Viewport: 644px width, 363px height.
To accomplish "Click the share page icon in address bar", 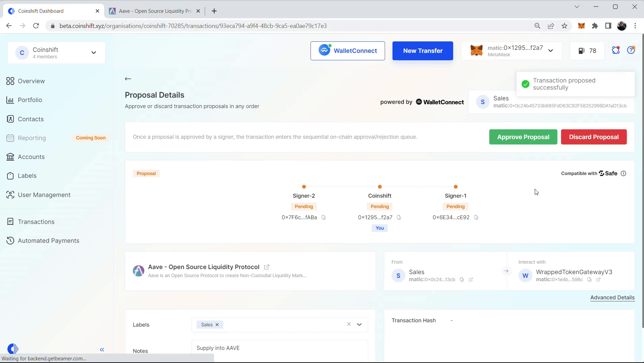I will point(551,26).
